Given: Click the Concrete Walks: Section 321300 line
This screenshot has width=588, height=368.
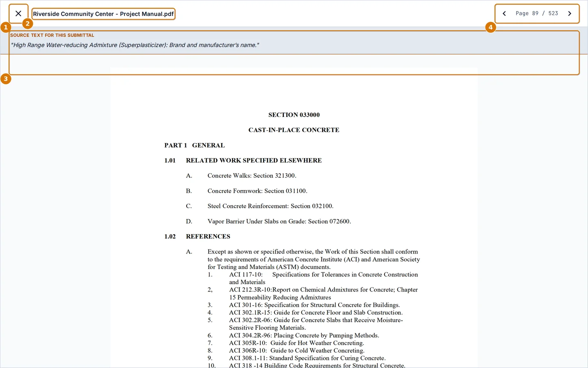Looking at the screenshot, I should click(x=252, y=175).
